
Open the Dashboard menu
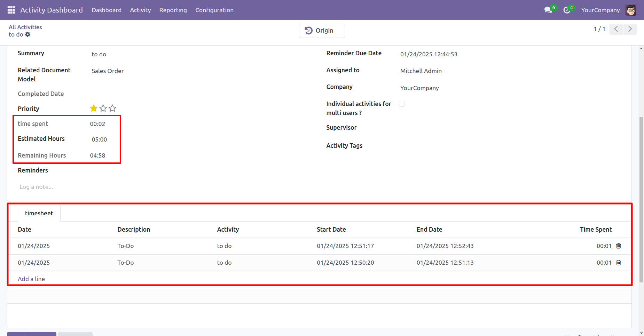click(x=107, y=10)
